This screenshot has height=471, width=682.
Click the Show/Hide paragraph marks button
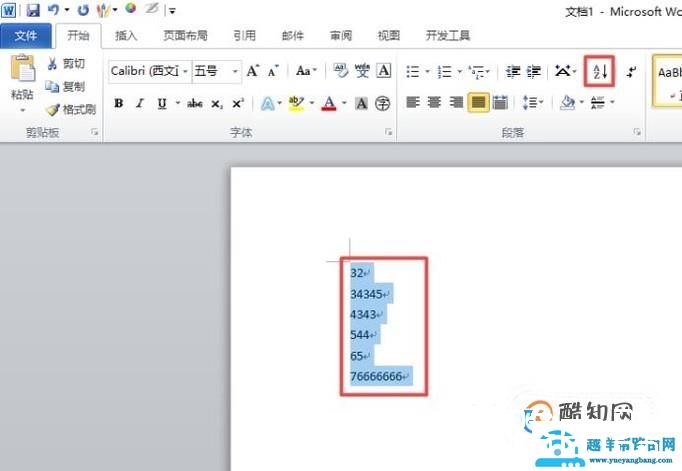[x=631, y=71]
